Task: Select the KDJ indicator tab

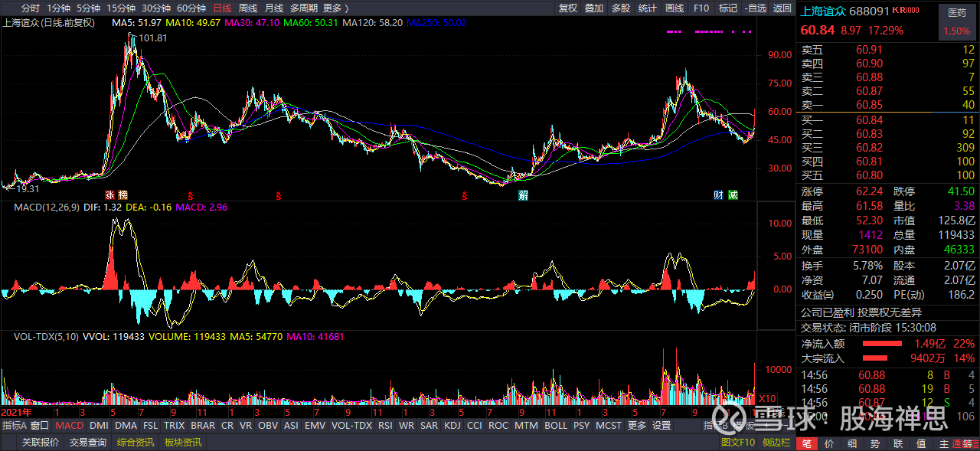Action: pyautogui.click(x=452, y=426)
